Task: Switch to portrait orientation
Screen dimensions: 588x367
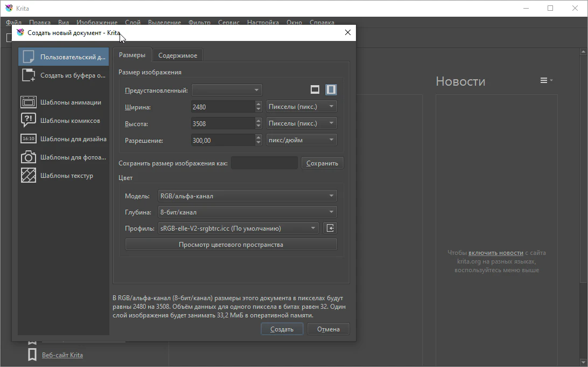Action: coord(331,89)
